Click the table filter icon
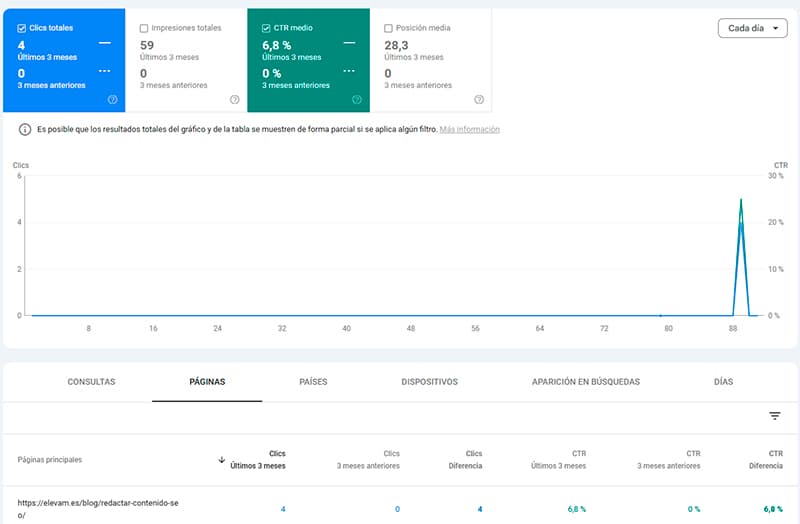800x524 pixels. click(x=774, y=416)
